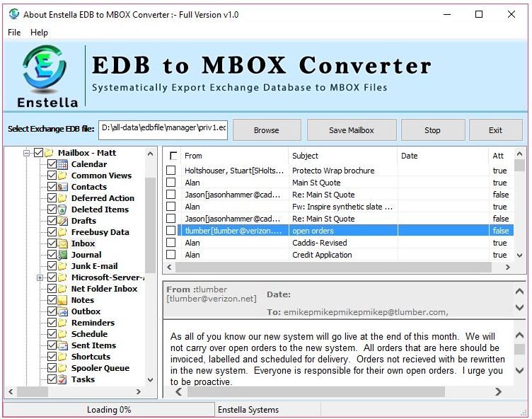Click the message body right arrow
The image size is (532, 419).
(498, 392)
